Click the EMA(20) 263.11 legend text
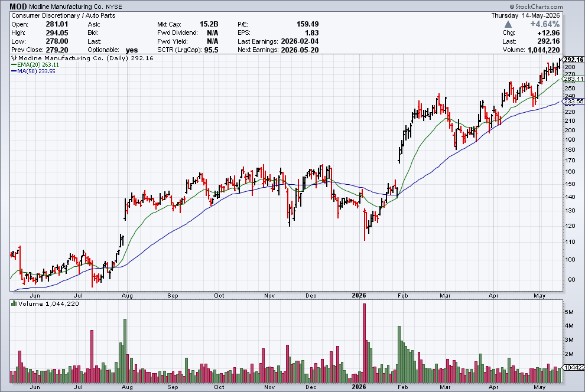 (38, 65)
